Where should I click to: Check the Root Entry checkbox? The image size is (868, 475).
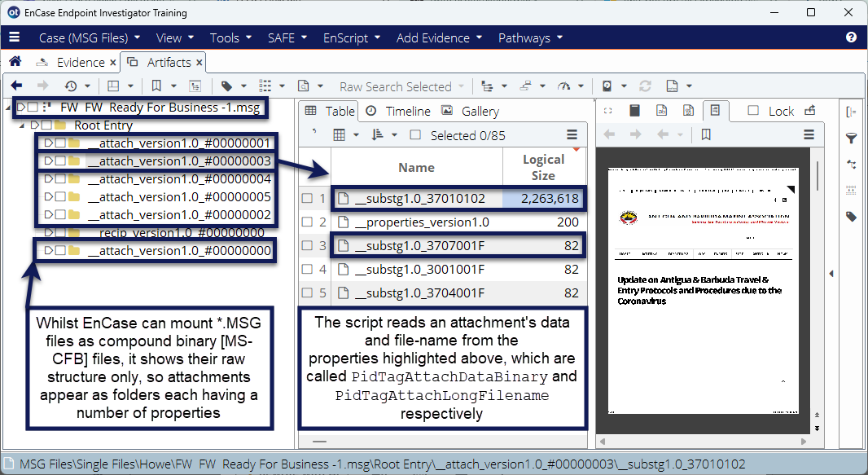pos(46,125)
